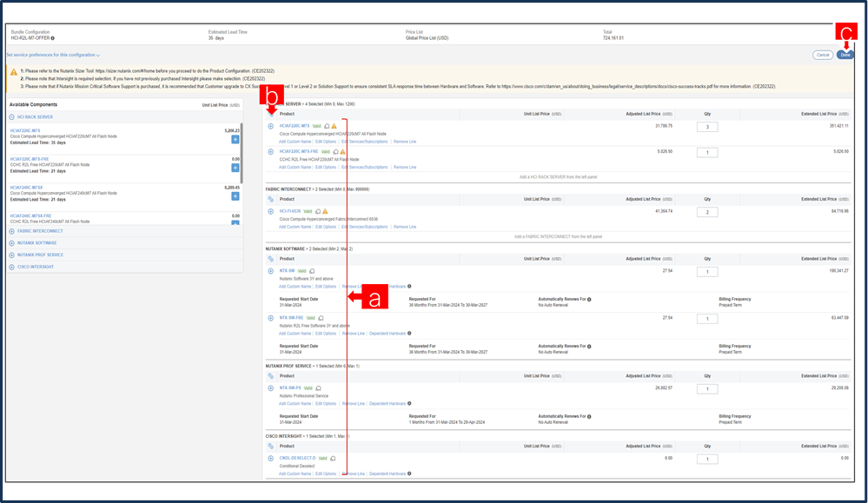The image size is (868, 503).
Task: Click the quantity field for NTX-SW
Action: 707,272
